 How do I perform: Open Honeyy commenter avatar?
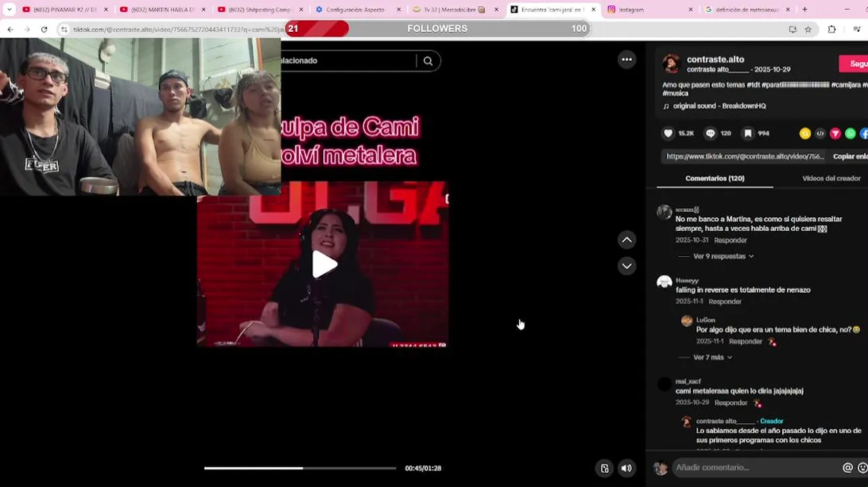[665, 282]
